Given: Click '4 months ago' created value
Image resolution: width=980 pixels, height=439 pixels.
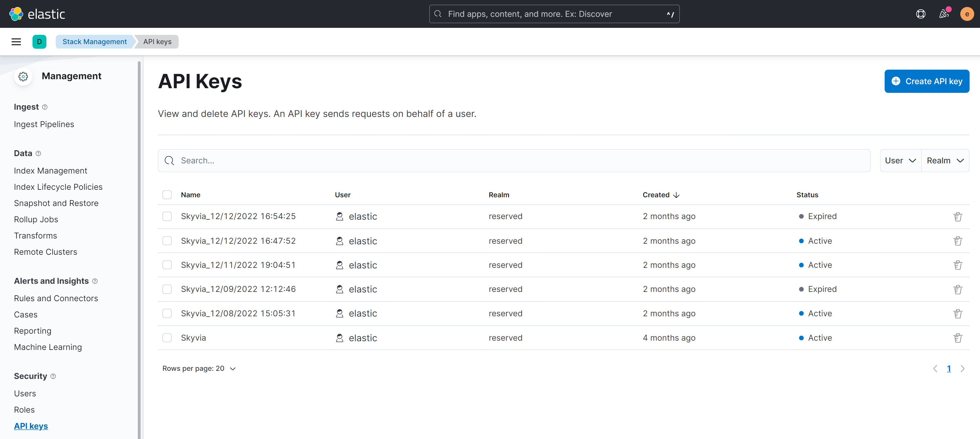Looking at the screenshot, I should point(669,338).
